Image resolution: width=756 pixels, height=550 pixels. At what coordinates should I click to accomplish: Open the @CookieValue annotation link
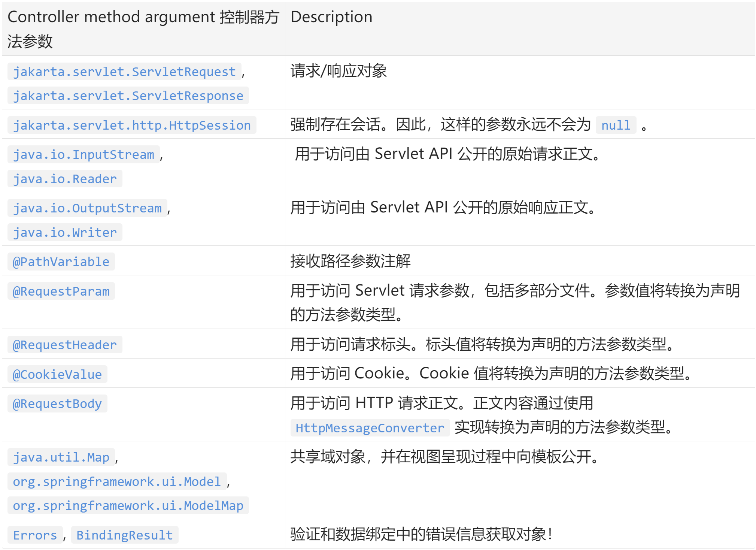57,374
